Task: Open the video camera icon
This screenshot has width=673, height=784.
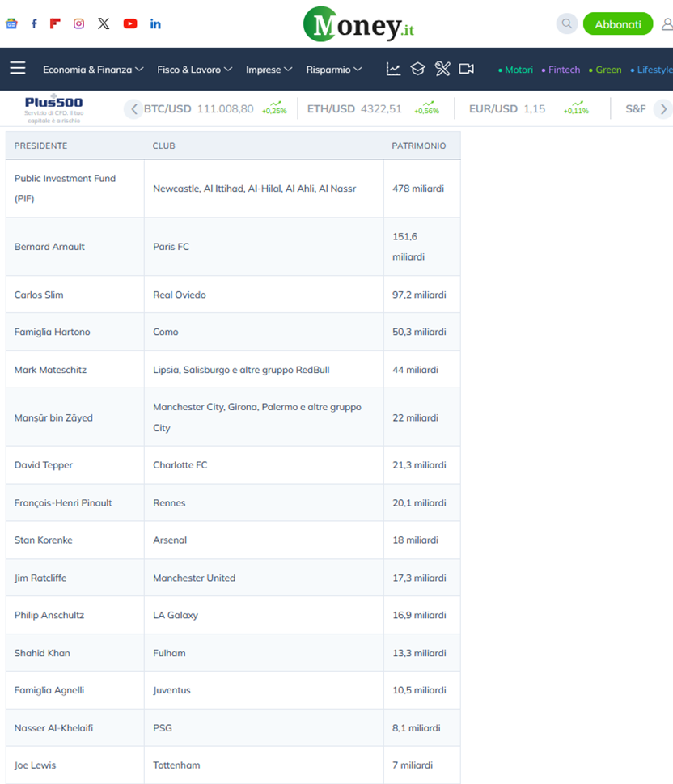Action: click(x=467, y=69)
